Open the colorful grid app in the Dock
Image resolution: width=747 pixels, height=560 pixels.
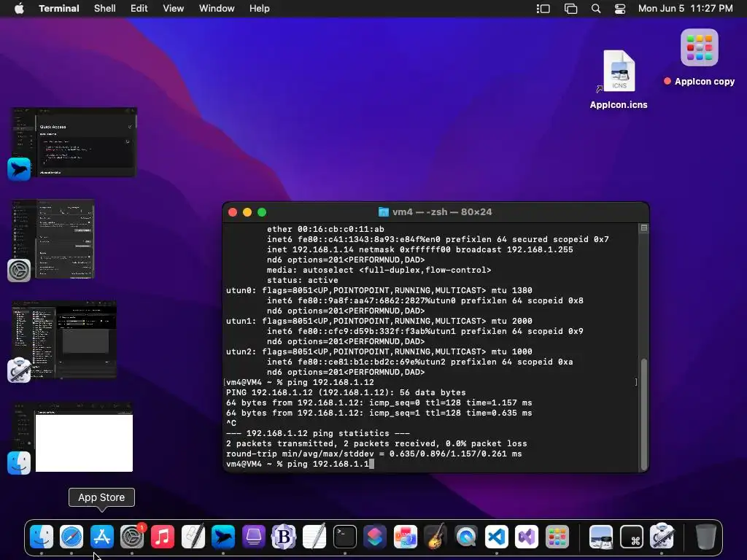557,537
